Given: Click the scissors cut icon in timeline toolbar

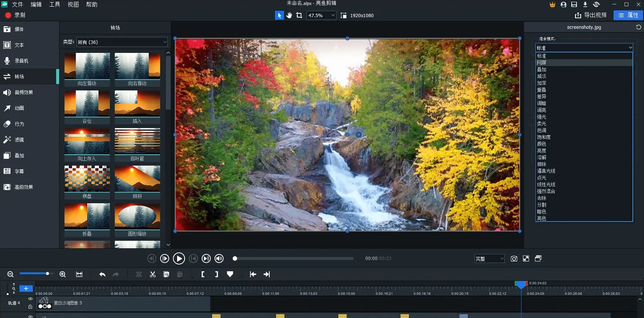Looking at the screenshot, I should [153, 274].
